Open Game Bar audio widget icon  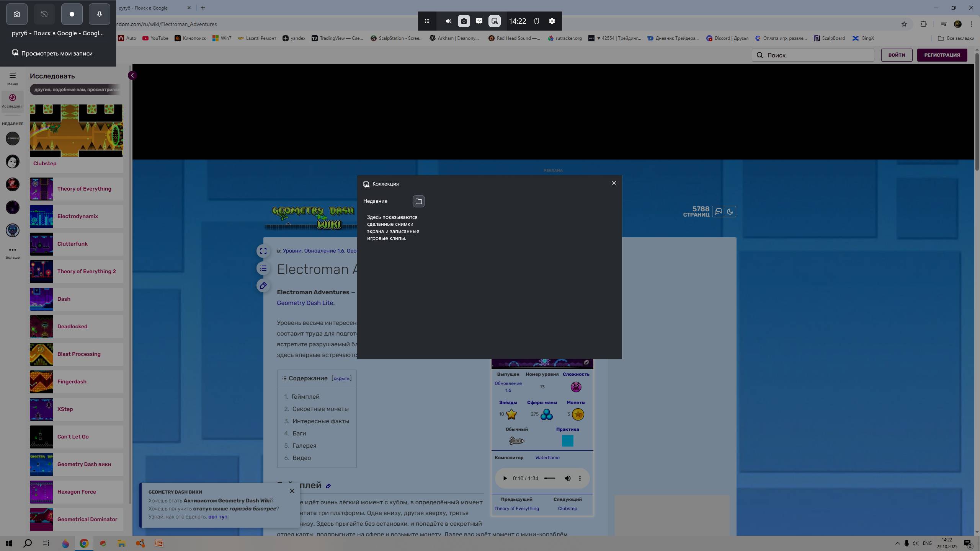pos(448,21)
